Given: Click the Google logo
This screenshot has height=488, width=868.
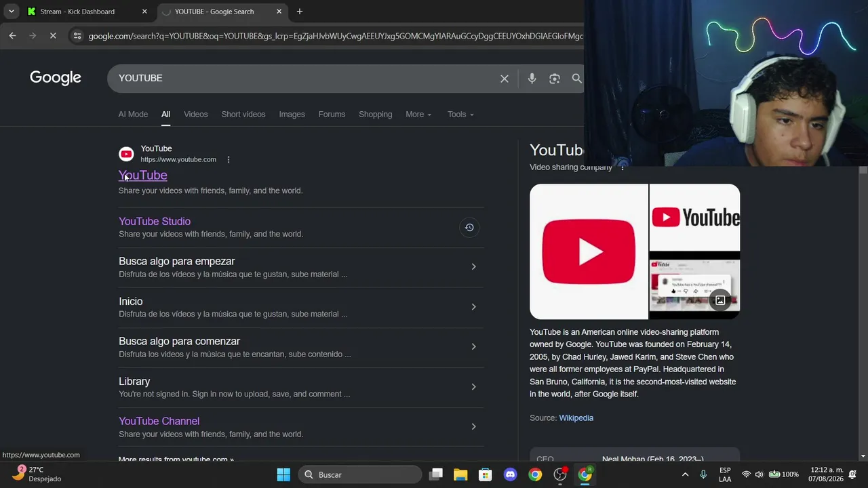Looking at the screenshot, I should (x=56, y=78).
